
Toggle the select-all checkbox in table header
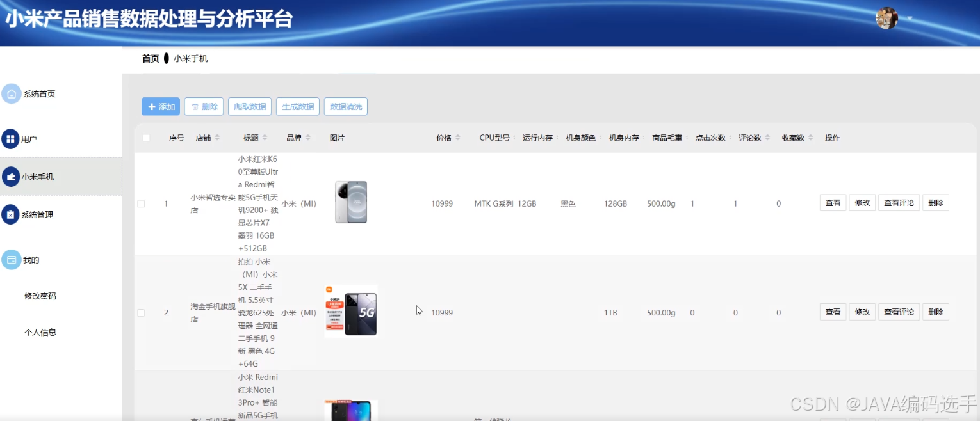(x=146, y=138)
